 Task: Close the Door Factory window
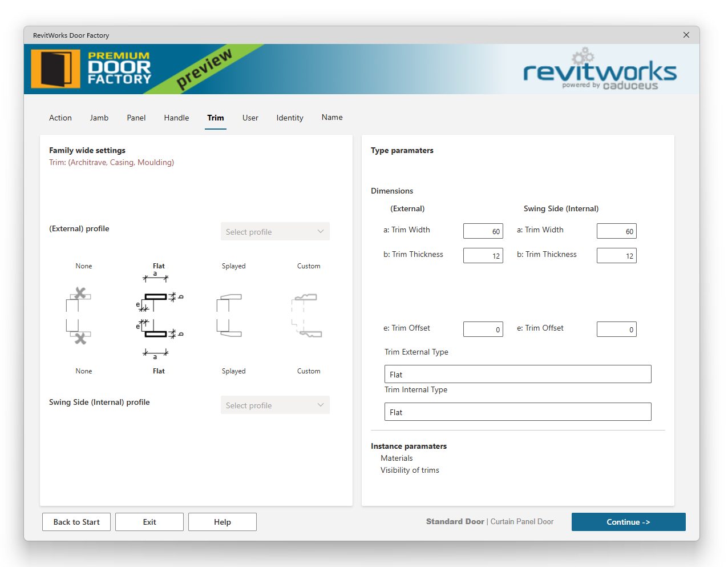pos(686,35)
